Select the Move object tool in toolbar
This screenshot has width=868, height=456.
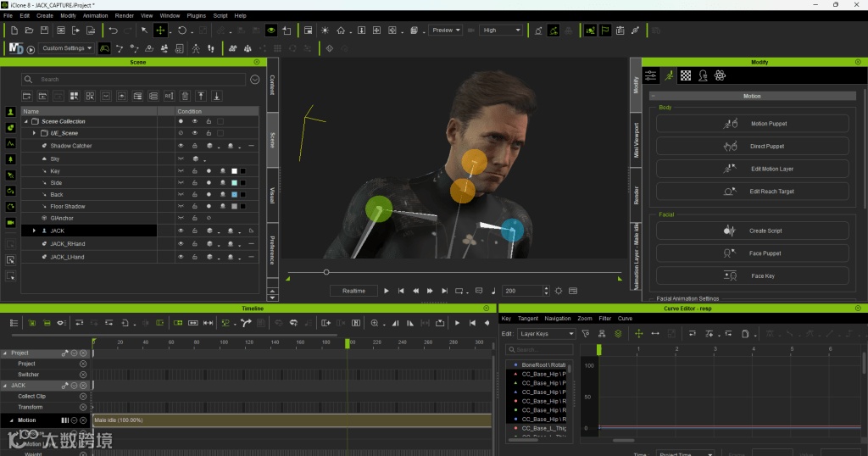tap(159, 31)
